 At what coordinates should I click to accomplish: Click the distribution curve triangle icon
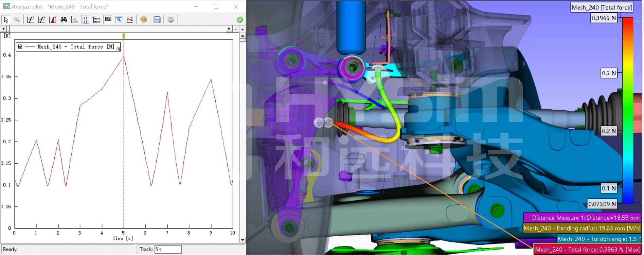tap(74, 20)
